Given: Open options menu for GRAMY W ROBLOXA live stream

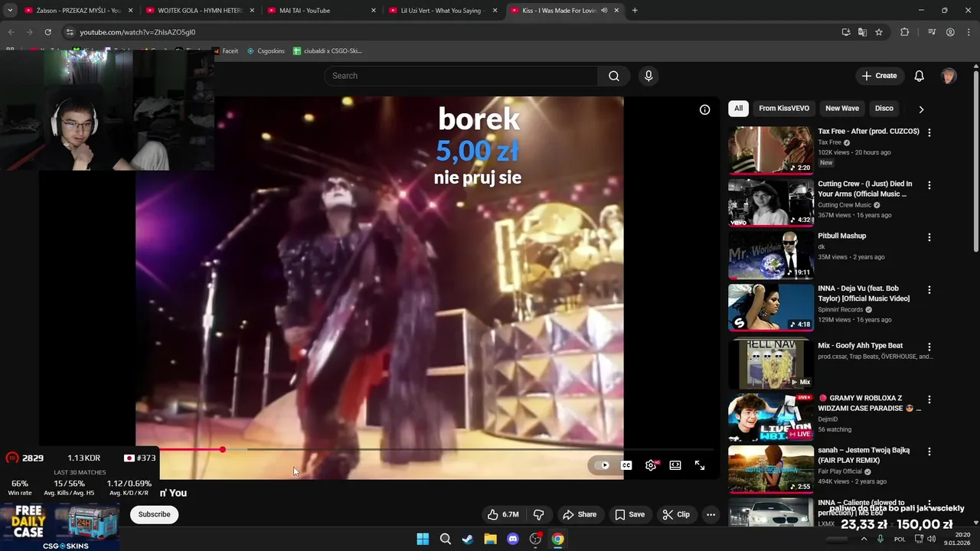Looking at the screenshot, I should [929, 399].
